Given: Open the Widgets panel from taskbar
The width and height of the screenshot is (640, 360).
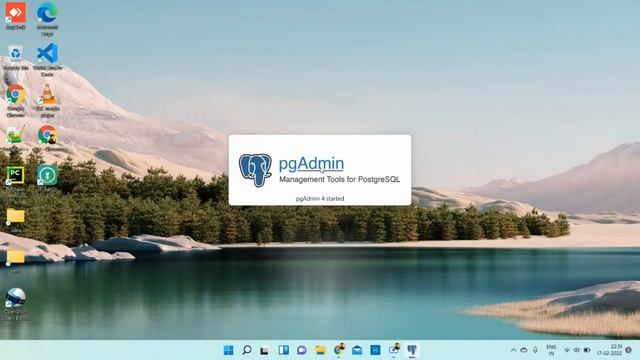Looking at the screenshot, I should pos(283,350).
